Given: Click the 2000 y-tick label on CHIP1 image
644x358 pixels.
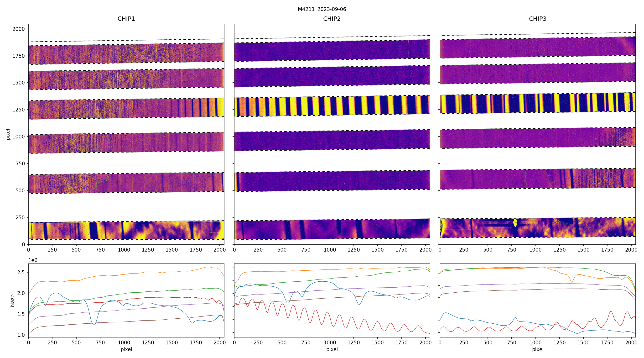Looking at the screenshot, I should coord(19,29).
